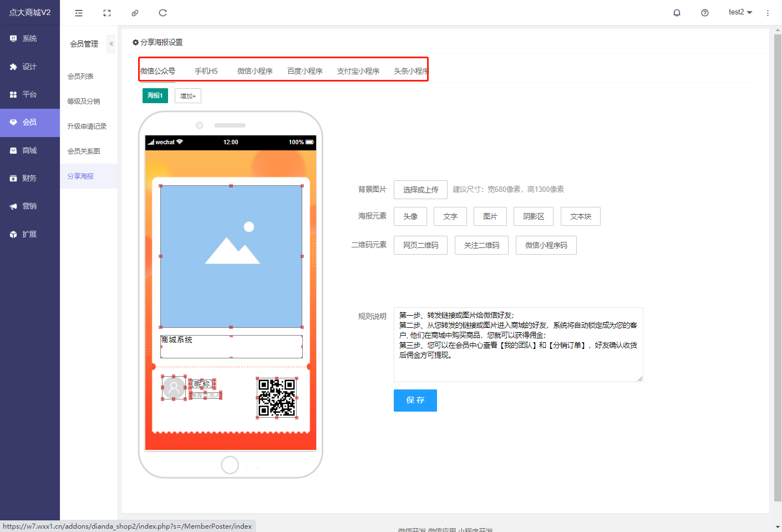Screen dimensions: 782x532
Task: Click 选择或上传 background image button
Action: (x=420, y=190)
